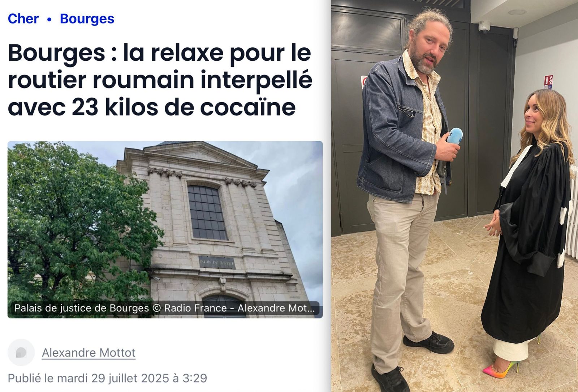
Task: Click the bullet separator between Cher and Bourges
Action: point(49,20)
